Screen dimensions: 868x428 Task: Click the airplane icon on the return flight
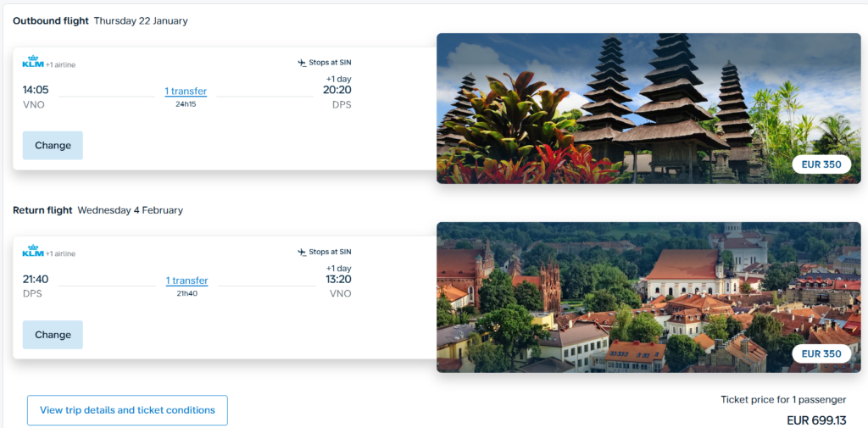click(302, 253)
